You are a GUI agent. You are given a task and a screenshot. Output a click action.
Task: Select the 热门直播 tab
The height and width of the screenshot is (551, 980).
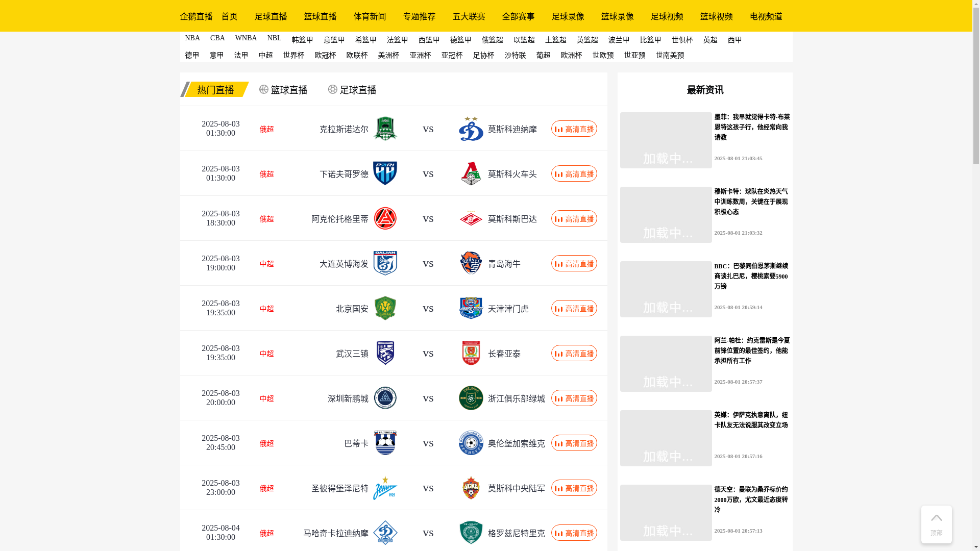(x=215, y=90)
